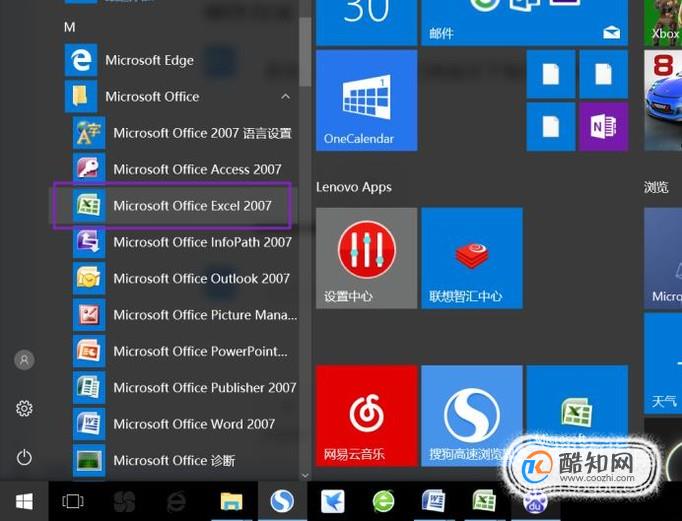Launch Microsoft Office InfoPath 2007
682x521 pixels.
point(185,242)
